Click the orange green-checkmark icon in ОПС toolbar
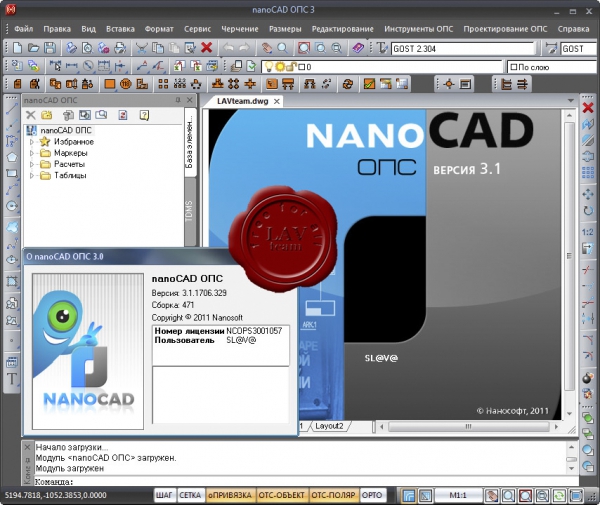The image size is (600, 505). pyautogui.click(x=369, y=84)
